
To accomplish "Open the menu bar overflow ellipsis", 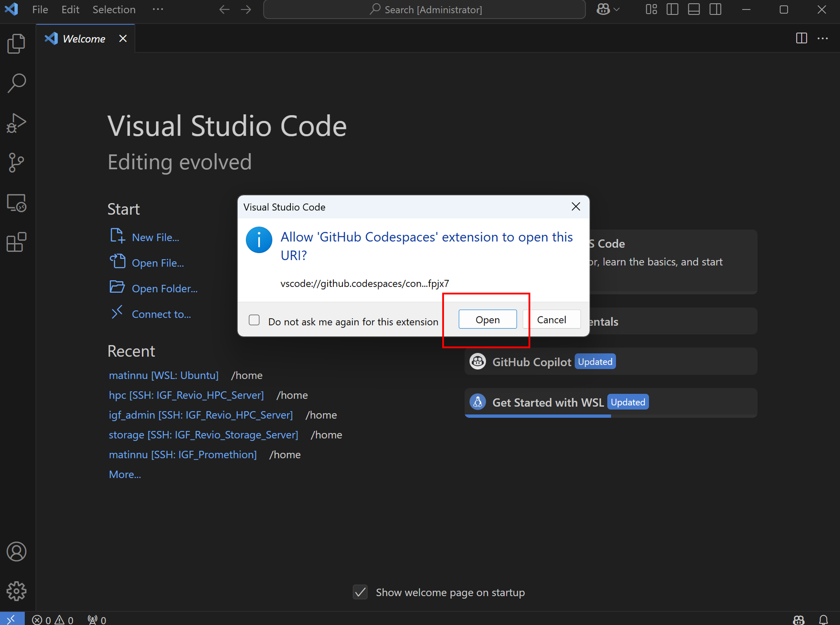I will 158,9.
